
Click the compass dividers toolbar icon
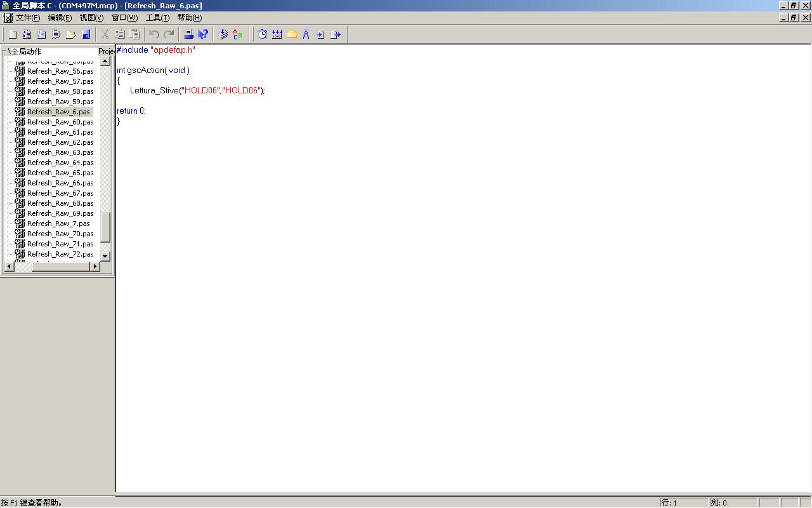point(306,34)
